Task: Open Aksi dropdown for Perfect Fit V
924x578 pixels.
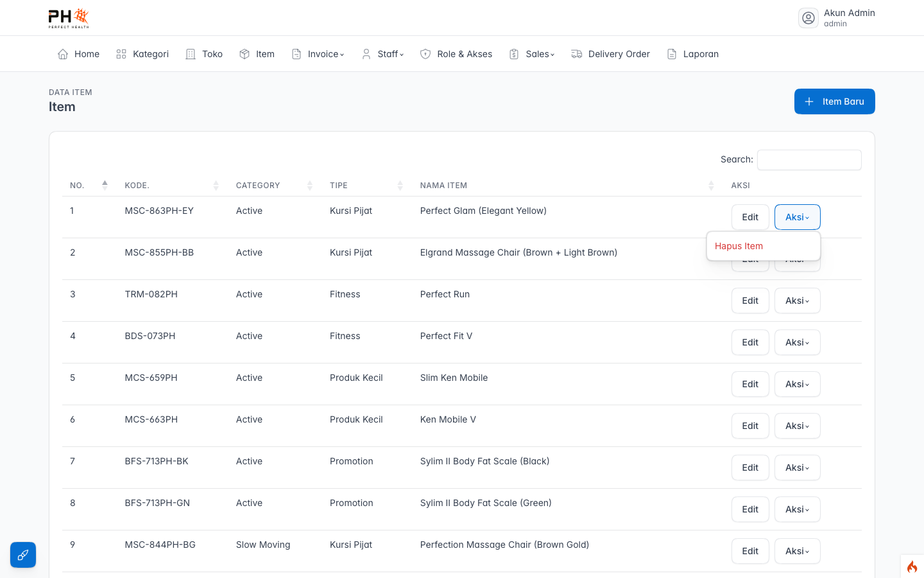Action: pos(798,342)
